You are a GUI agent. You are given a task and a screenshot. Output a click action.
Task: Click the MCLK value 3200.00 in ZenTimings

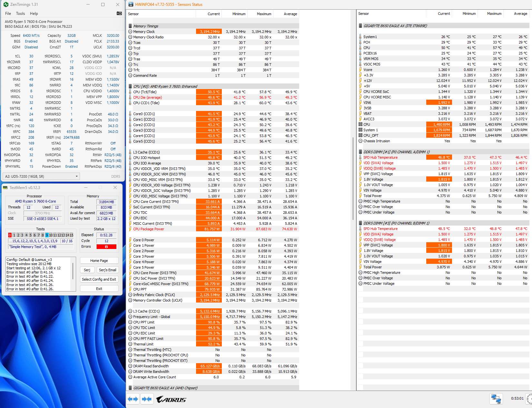coord(113,35)
